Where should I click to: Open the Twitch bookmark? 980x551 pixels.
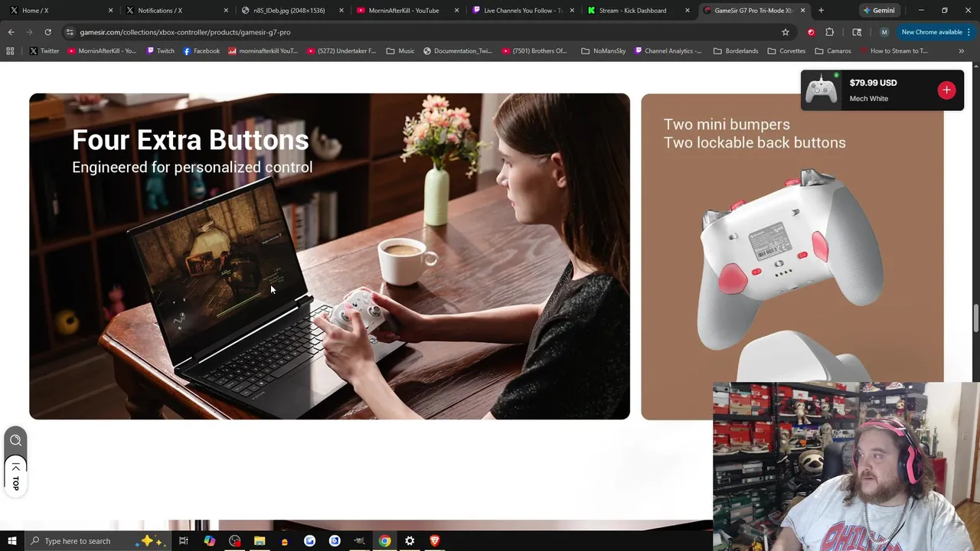160,51
